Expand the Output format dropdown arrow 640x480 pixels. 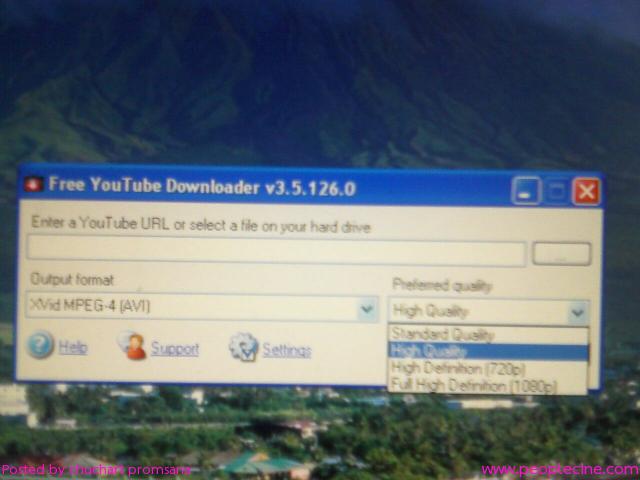tap(367, 309)
